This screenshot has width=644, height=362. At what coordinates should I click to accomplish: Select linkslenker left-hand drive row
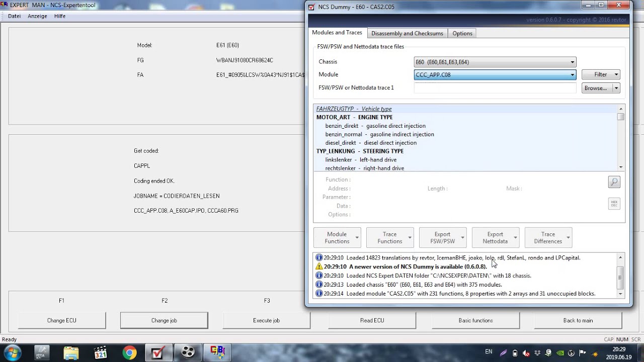[x=465, y=159]
